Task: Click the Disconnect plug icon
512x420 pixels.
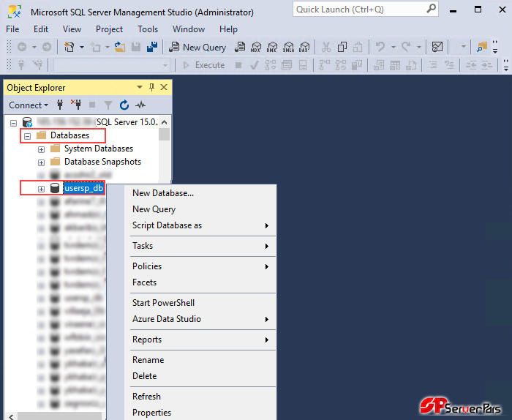Action: point(76,105)
